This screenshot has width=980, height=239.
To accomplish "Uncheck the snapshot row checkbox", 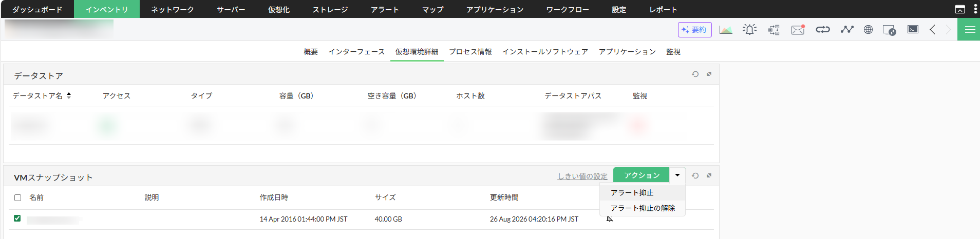I will (17, 218).
